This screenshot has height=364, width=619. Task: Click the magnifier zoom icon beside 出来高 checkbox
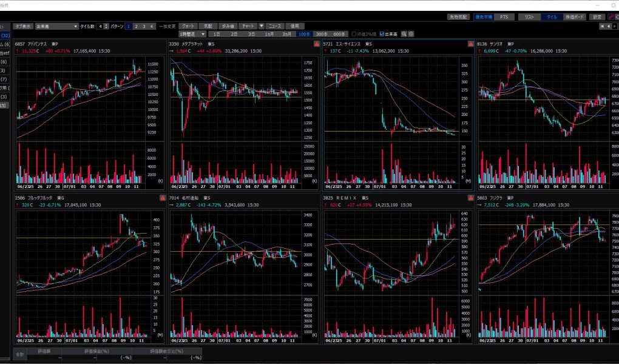tap(404, 34)
